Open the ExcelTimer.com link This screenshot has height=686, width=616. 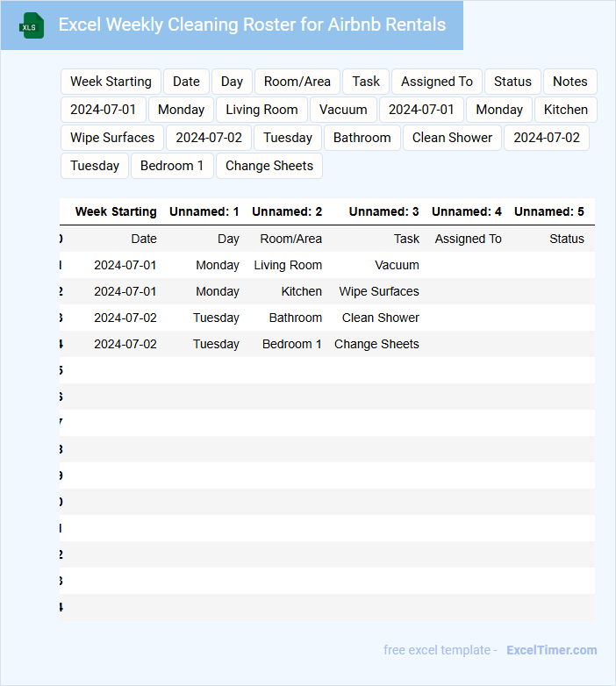pyautogui.click(x=551, y=650)
